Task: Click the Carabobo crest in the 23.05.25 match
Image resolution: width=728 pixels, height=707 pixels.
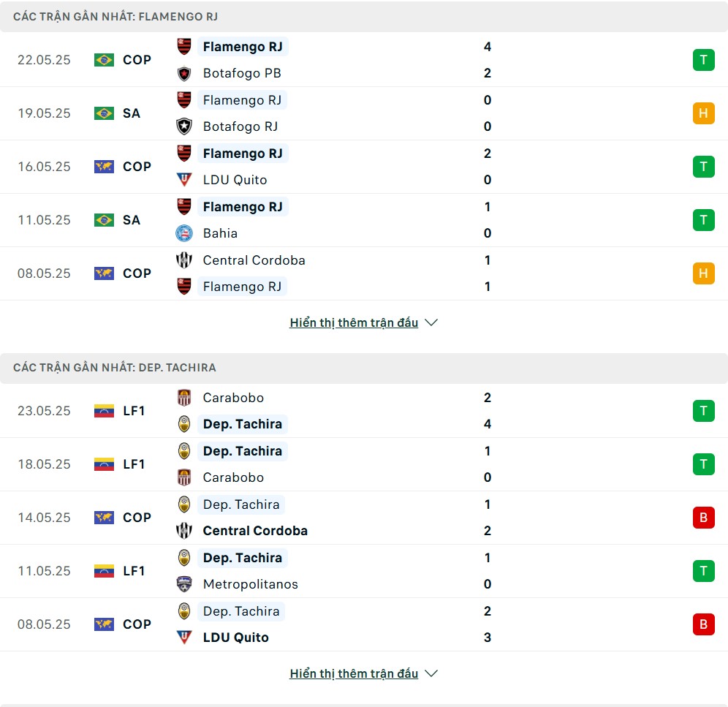Action: tap(184, 398)
